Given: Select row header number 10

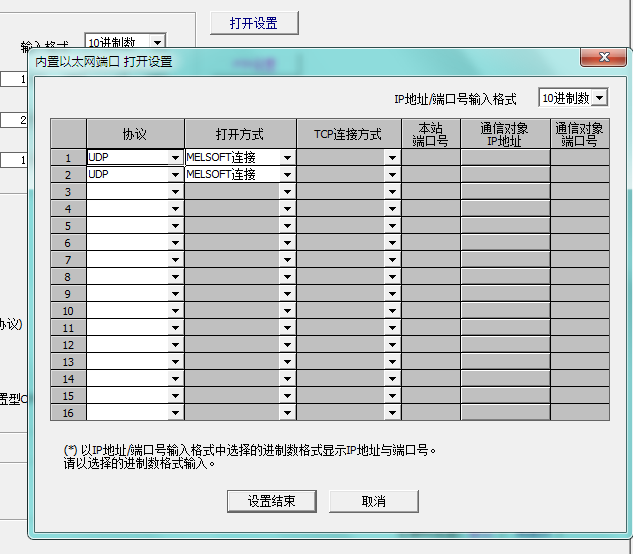Looking at the screenshot, I should click(68, 311).
